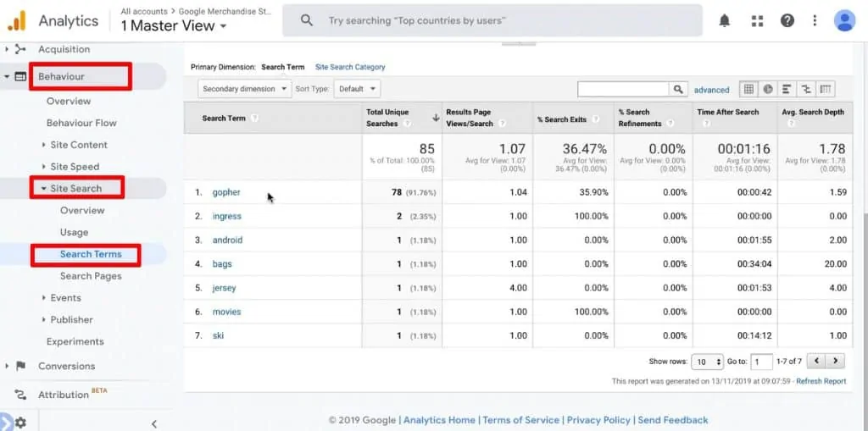Sort by Time After Search column
This screenshot has height=431, width=868.
coord(728,112)
